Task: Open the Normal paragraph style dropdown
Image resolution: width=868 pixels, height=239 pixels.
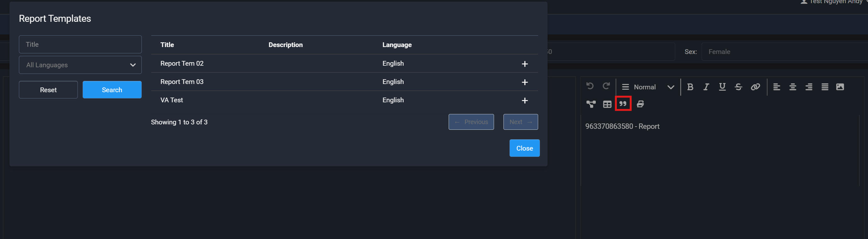Action: pyautogui.click(x=648, y=87)
